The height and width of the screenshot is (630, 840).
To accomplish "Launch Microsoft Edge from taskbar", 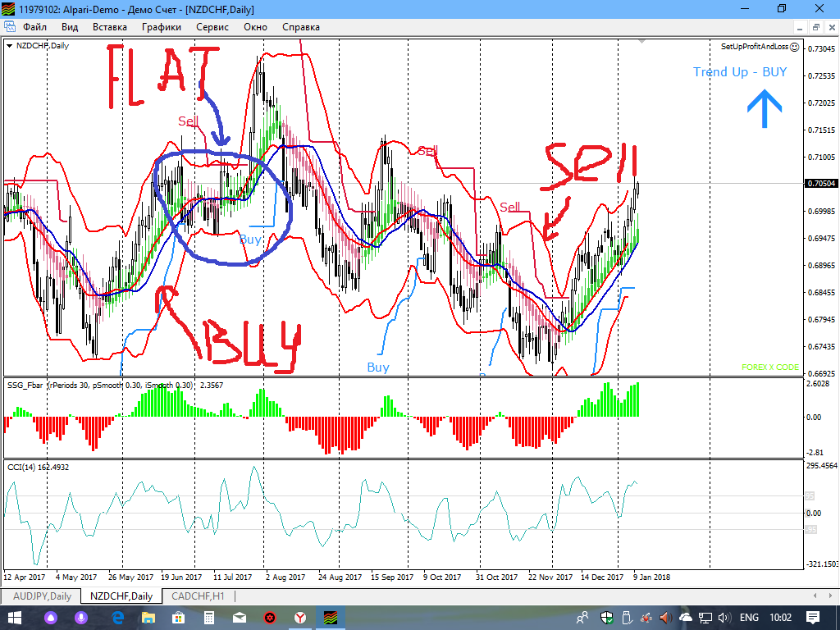I will [x=117, y=618].
